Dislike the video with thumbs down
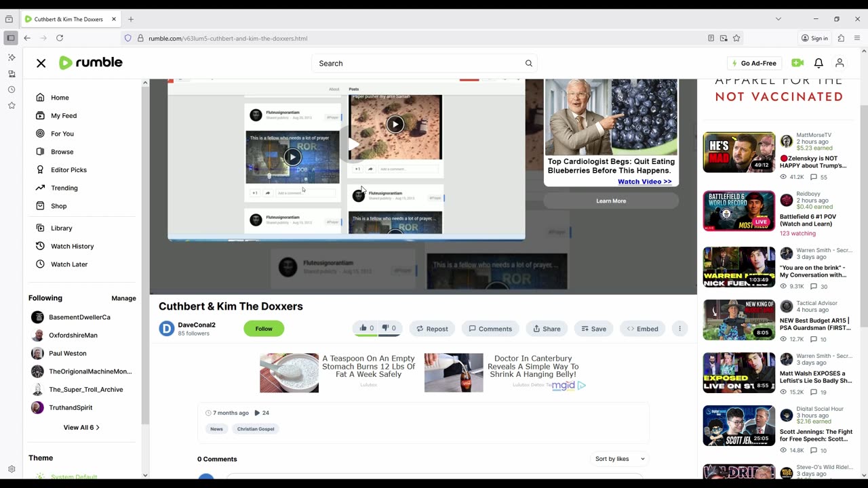Image resolution: width=868 pixels, height=488 pixels. pyautogui.click(x=389, y=329)
